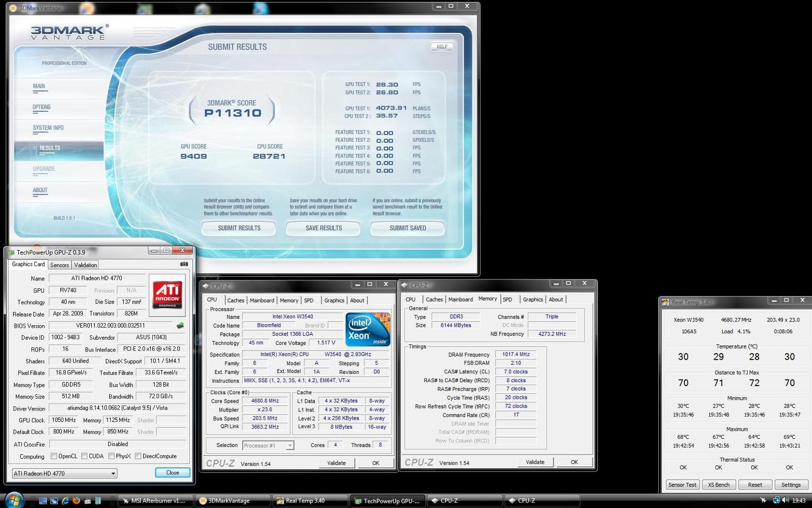Open SPD tab in CPU-Z memory window
This screenshot has width=812, height=508.
(x=507, y=299)
